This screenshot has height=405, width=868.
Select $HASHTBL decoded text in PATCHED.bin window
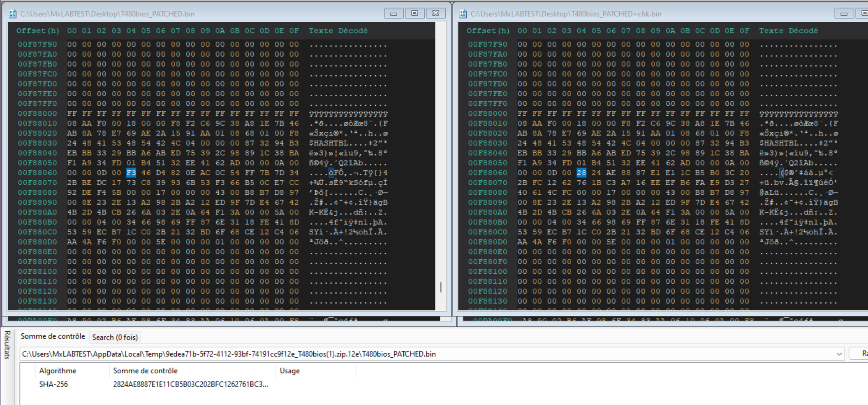(x=329, y=143)
